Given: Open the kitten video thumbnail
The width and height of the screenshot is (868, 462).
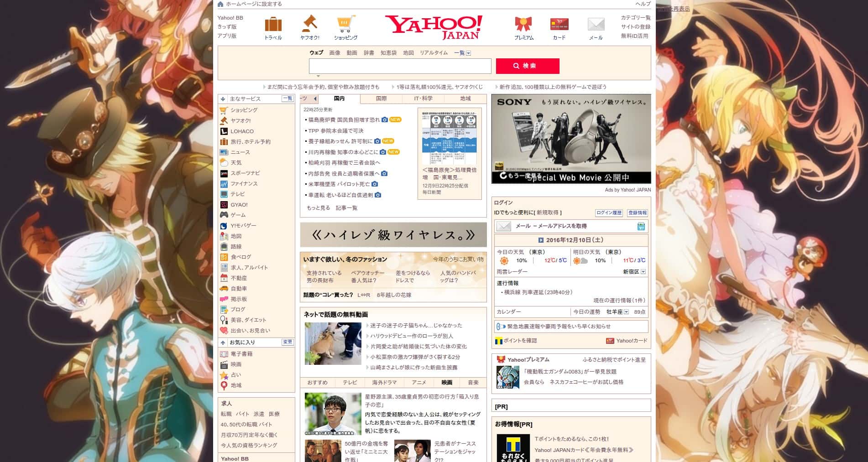Looking at the screenshot, I should tap(333, 343).
